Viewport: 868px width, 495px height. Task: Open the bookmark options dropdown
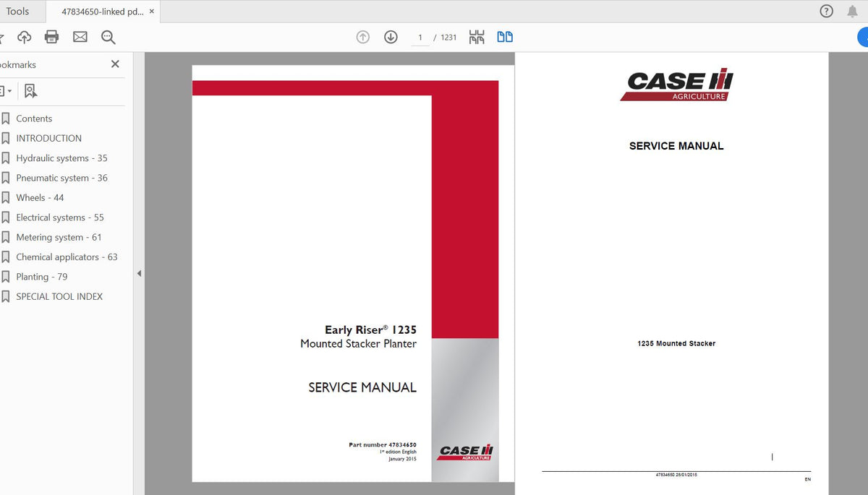(x=5, y=91)
